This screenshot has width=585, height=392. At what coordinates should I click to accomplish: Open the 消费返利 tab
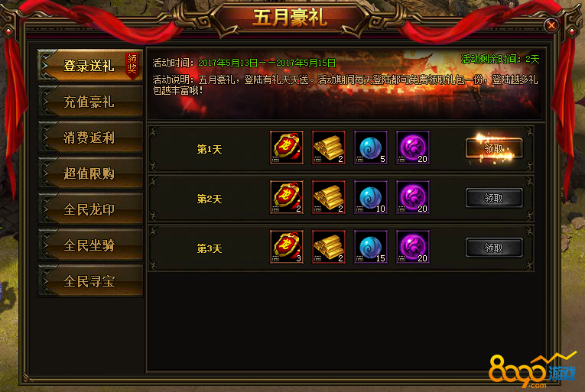90,138
